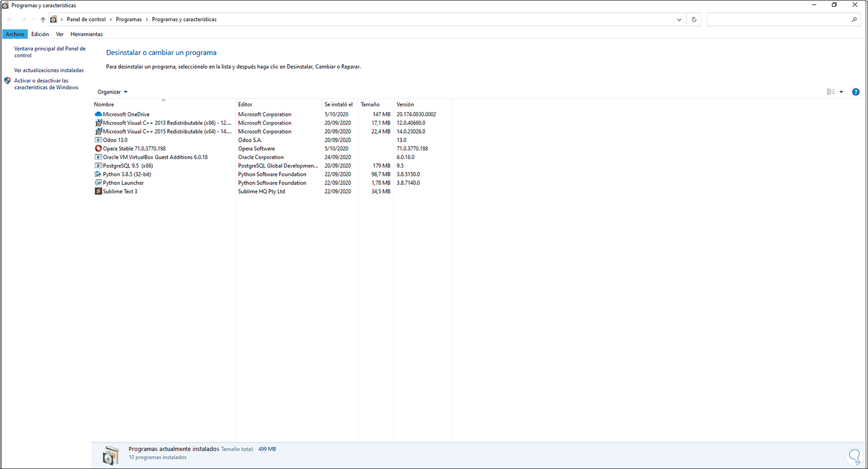Open the Edición menu

[x=40, y=34]
